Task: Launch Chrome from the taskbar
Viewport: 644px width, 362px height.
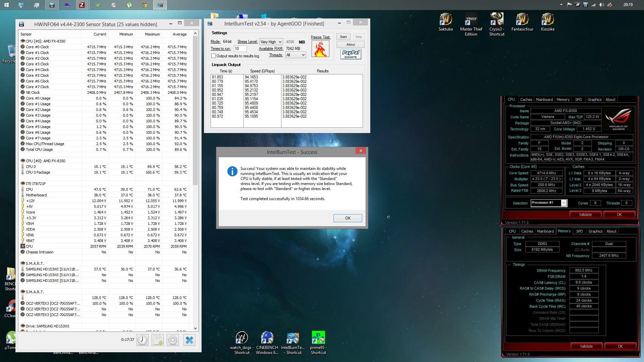Action: click(145, 5)
